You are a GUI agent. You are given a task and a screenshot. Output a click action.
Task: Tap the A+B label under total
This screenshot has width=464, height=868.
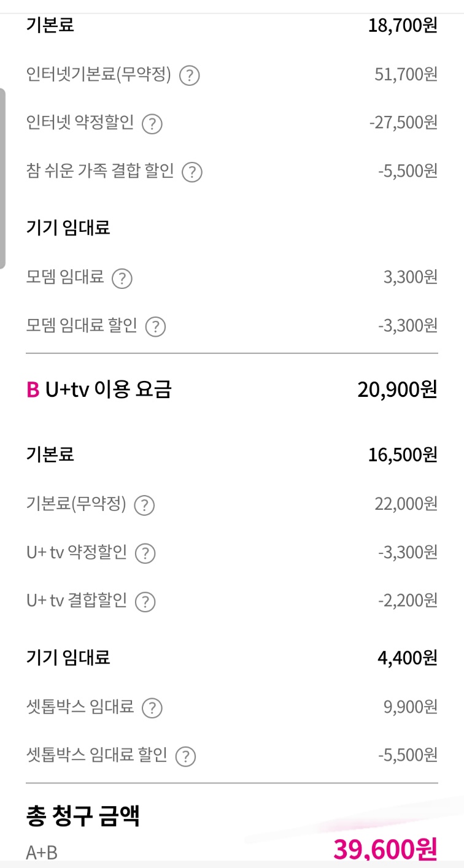click(x=42, y=852)
